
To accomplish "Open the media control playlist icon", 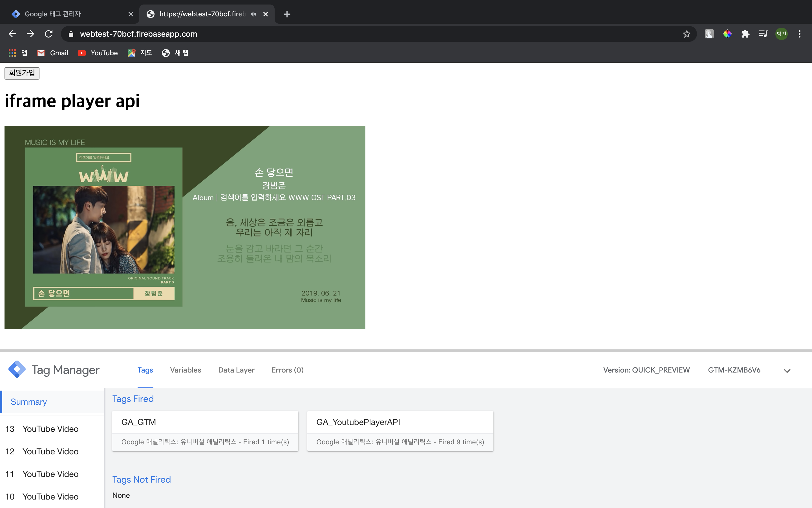I will [763, 34].
